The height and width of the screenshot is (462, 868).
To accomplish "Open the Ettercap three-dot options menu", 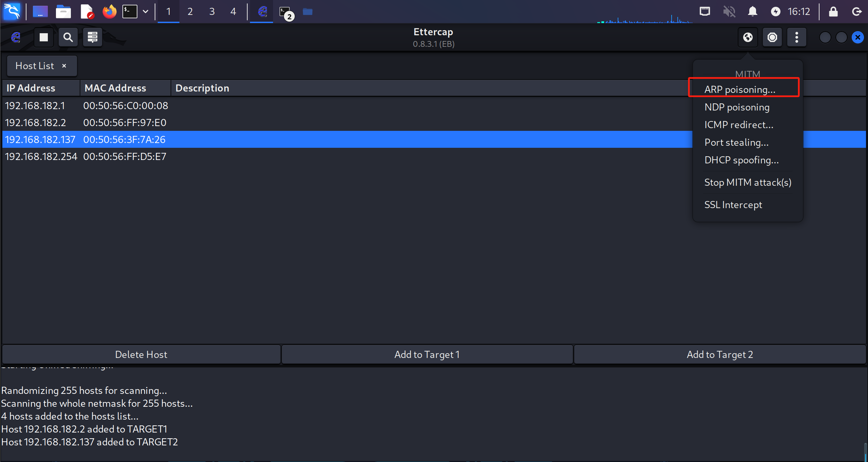I will (797, 37).
